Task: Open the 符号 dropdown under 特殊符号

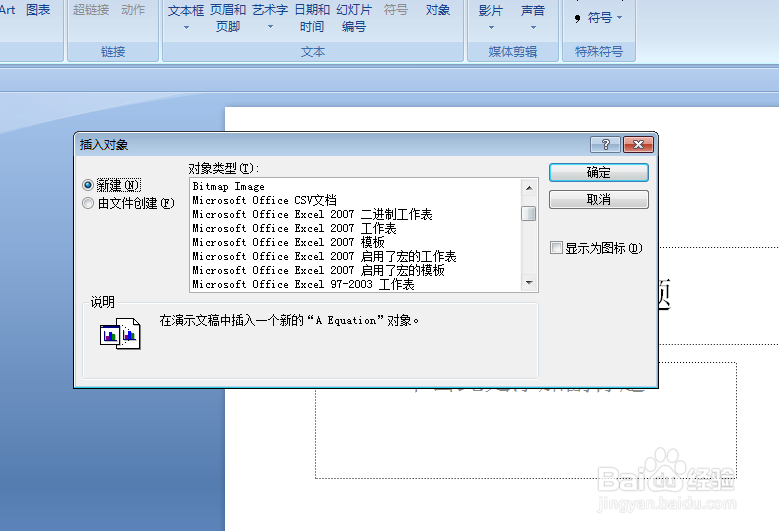Action: coord(620,17)
